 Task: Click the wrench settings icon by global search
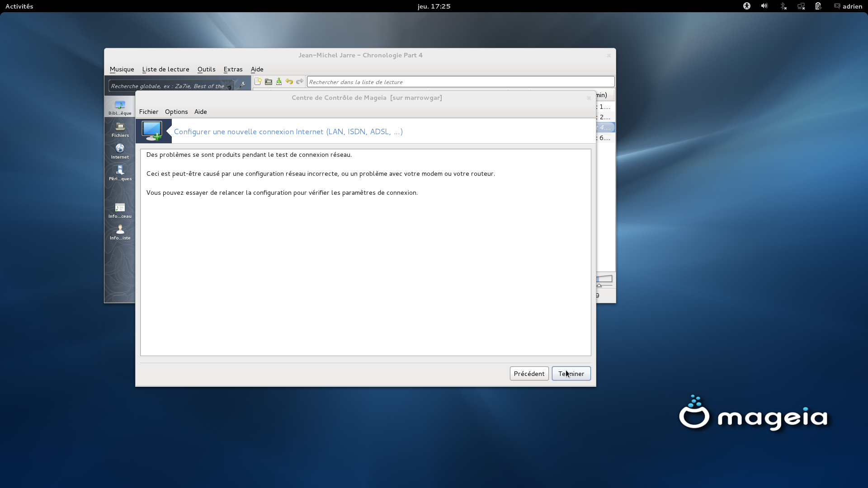tap(242, 85)
